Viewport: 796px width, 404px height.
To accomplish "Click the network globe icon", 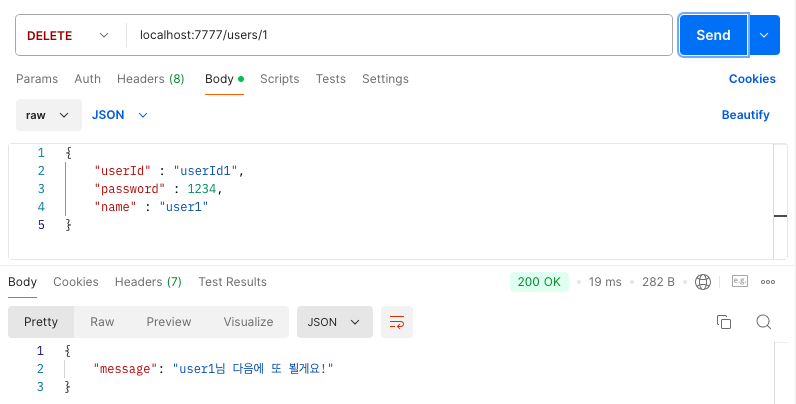I will click(x=703, y=282).
